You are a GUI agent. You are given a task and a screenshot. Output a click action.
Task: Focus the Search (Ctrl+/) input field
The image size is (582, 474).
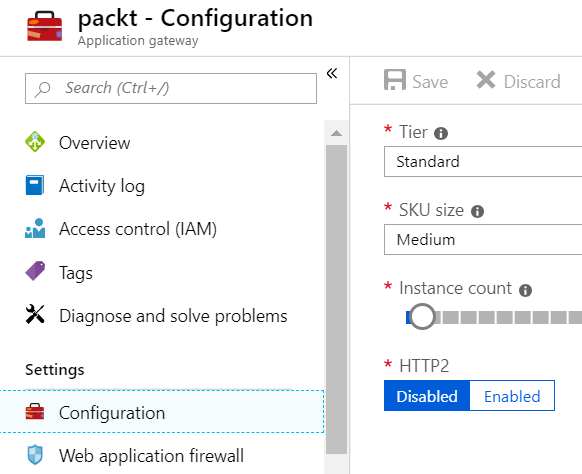coord(171,88)
